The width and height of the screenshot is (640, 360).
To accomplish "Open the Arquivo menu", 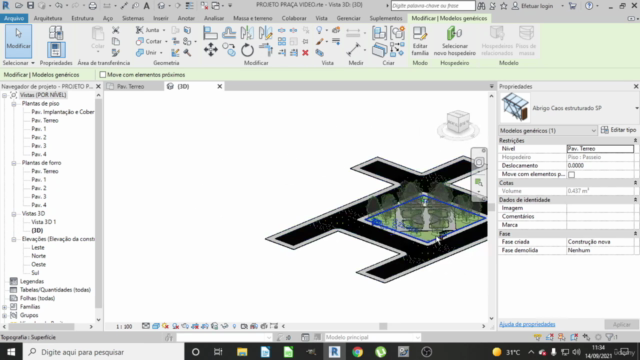I will tap(14, 18).
